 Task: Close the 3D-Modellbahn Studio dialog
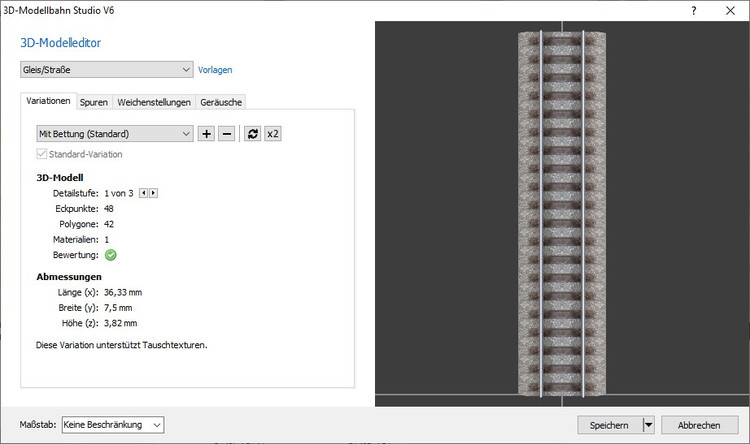[x=730, y=11]
